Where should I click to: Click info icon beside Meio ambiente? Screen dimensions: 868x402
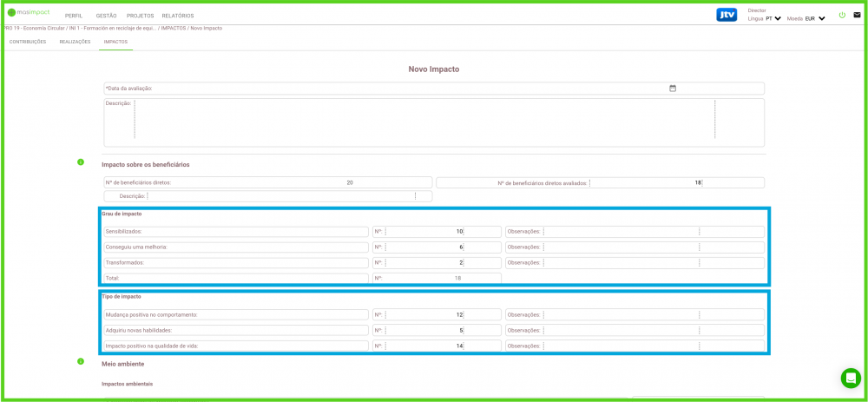[x=81, y=361]
